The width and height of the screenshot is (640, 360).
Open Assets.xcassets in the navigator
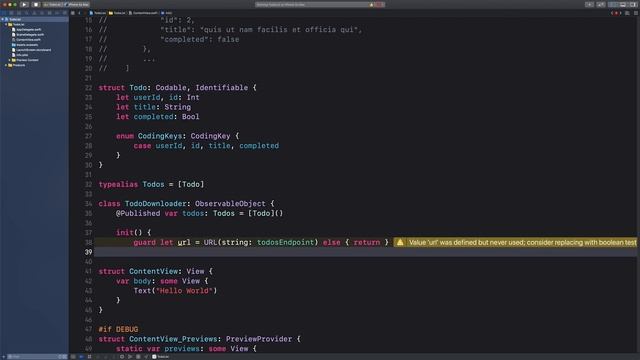tap(25, 45)
